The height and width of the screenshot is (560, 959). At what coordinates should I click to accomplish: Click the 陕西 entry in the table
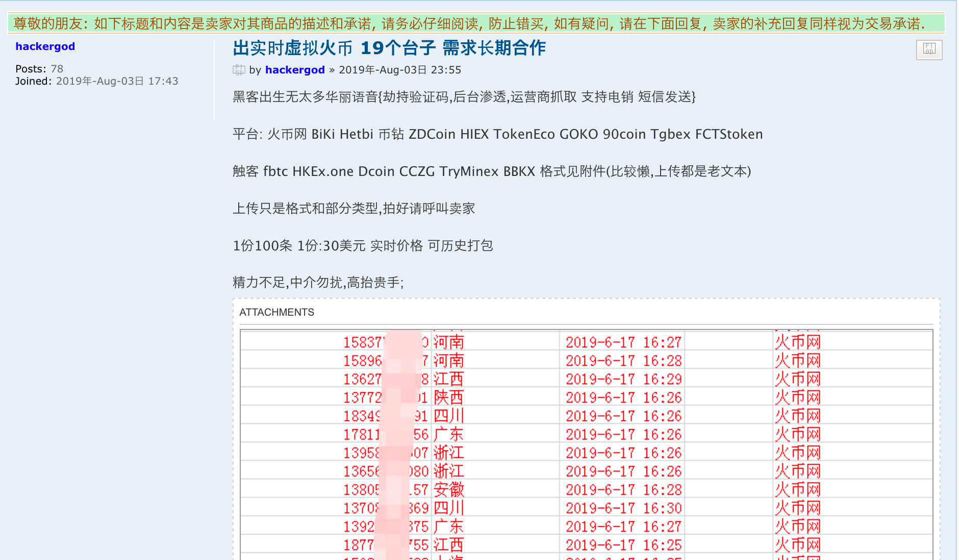[x=448, y=397]
